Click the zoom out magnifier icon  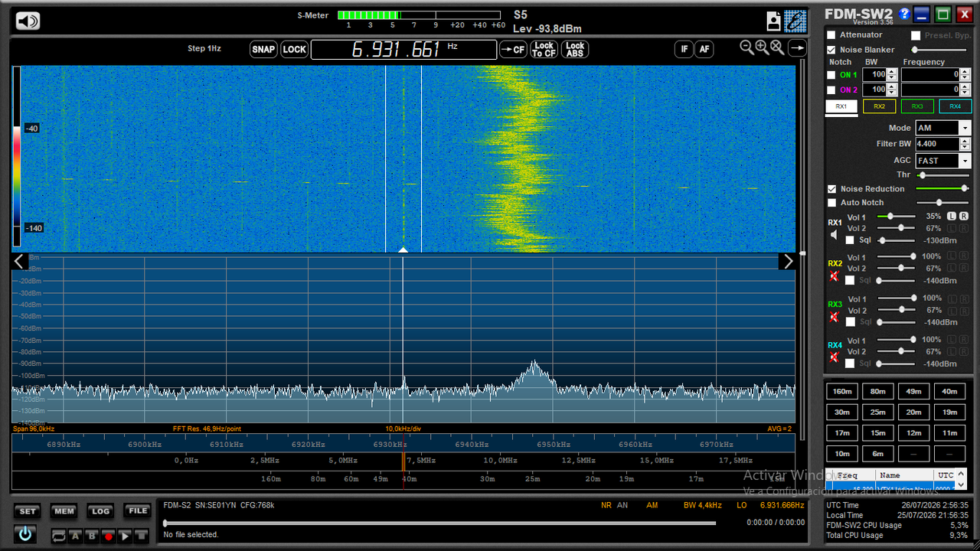coord(747,47)
